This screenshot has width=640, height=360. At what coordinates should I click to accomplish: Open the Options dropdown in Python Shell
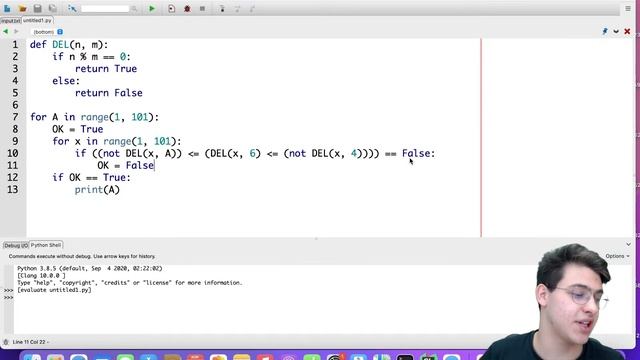[x=617, y=256]
